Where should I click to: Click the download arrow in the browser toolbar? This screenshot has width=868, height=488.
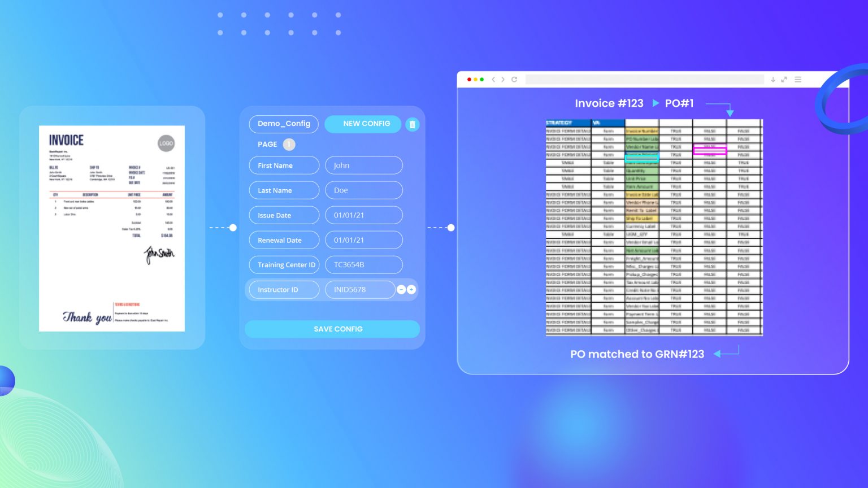773,79
